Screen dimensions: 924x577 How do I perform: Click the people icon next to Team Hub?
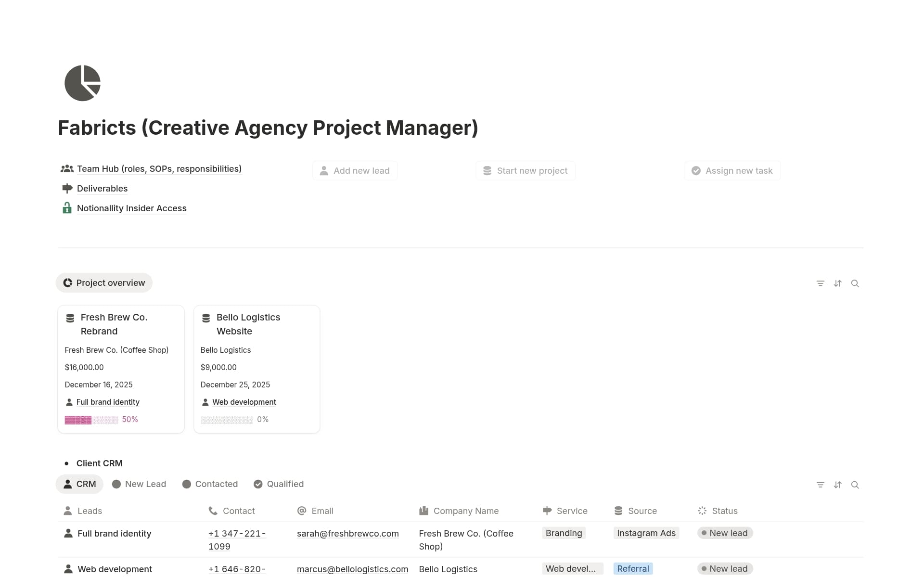[67, 168]
